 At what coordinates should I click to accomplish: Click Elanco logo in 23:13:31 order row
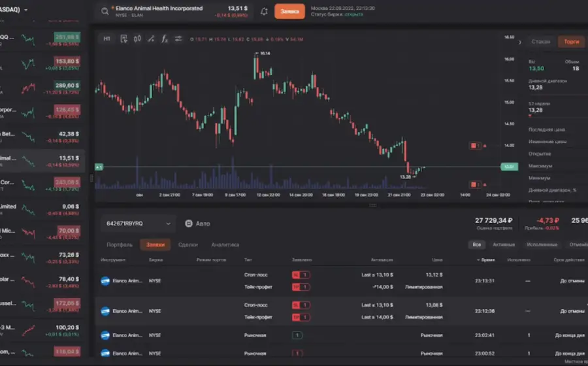point(105,281)
